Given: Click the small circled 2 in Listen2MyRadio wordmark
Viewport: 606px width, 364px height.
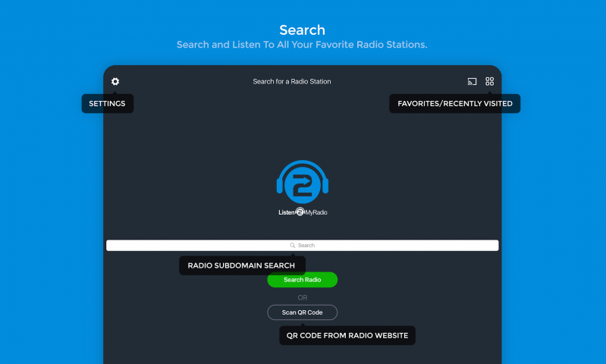Looking at the screenshot, I should coord(300,212).
